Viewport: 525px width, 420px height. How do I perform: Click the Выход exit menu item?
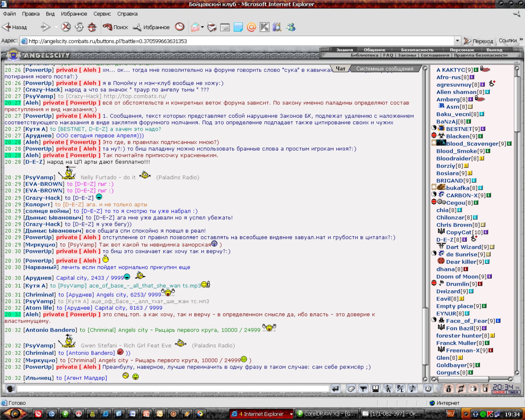(x=494, y=50)
